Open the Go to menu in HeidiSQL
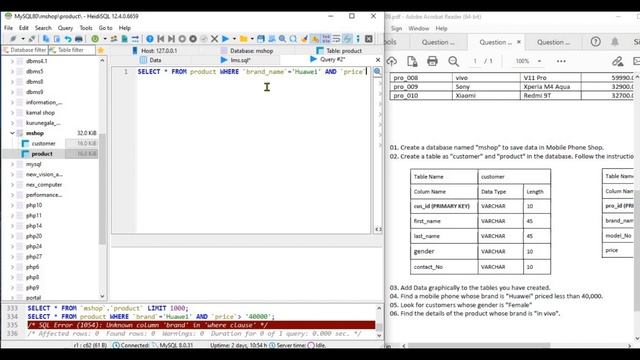The height and width of the screenshot is (360, 640). (105, 28)
